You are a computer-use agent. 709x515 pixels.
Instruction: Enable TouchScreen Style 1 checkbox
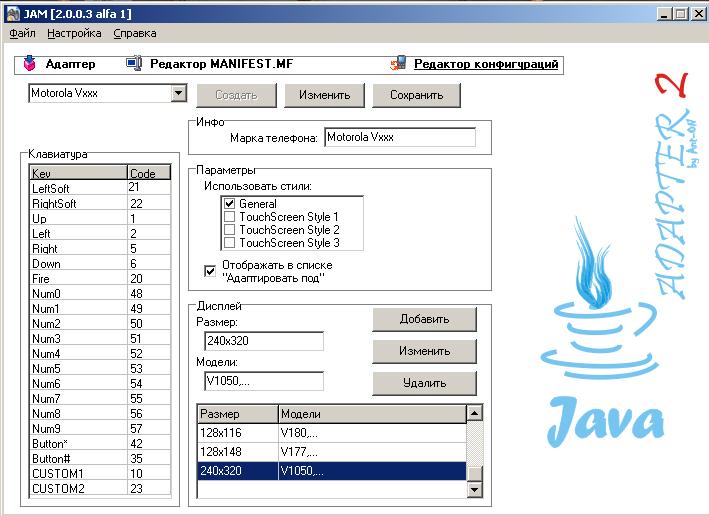[229, 217]
